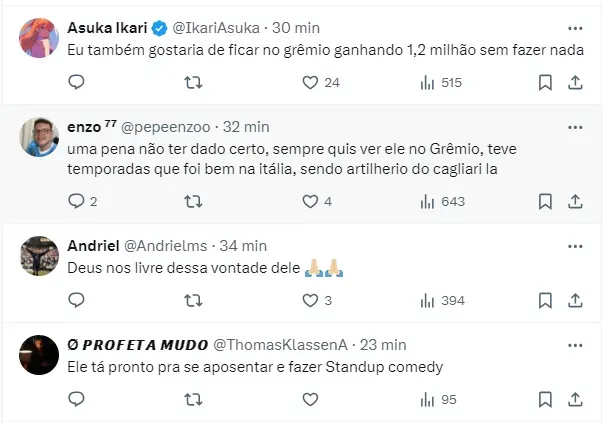The width and height of the screenshot is (603, 425).
Task: Share Asuka Ikari's tweet
Action: click(x=574, y=82)
